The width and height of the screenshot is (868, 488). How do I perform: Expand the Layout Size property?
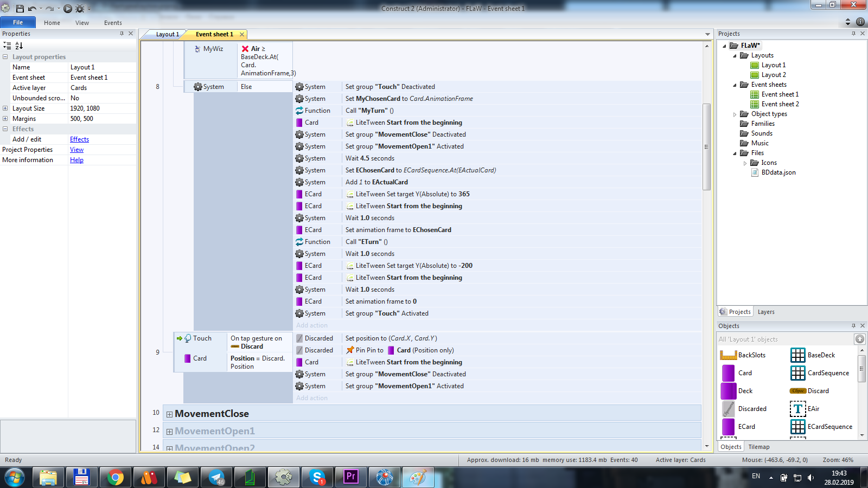point(5,108)
